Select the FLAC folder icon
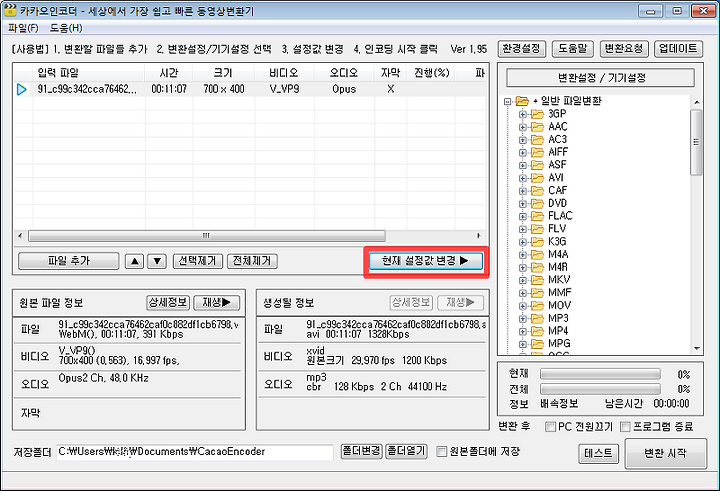The image size is (720, 491). click(537, 216)
